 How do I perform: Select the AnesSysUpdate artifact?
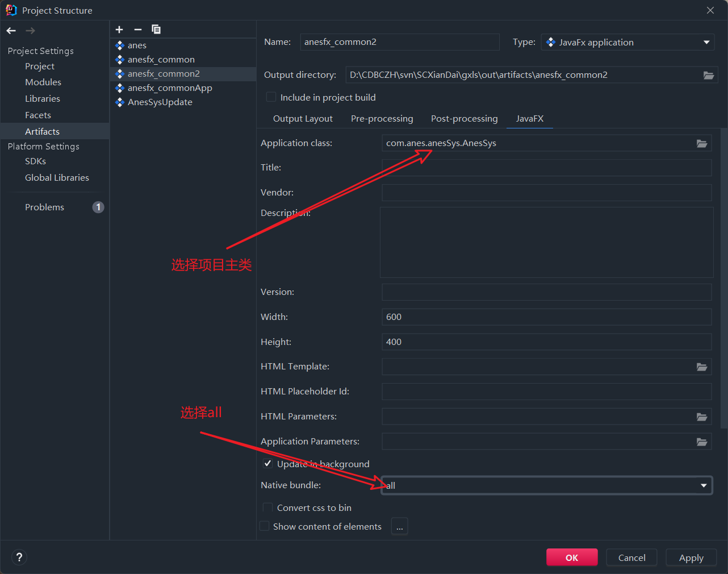coord(182,102)
